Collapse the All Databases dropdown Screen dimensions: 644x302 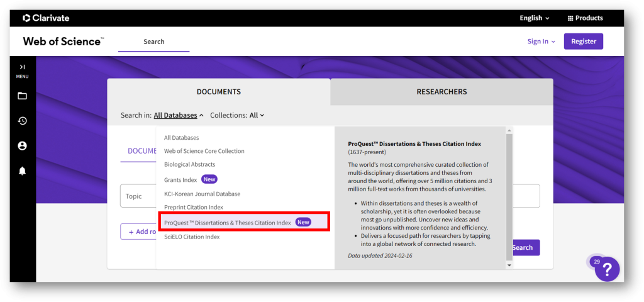(x=179, y=116)
